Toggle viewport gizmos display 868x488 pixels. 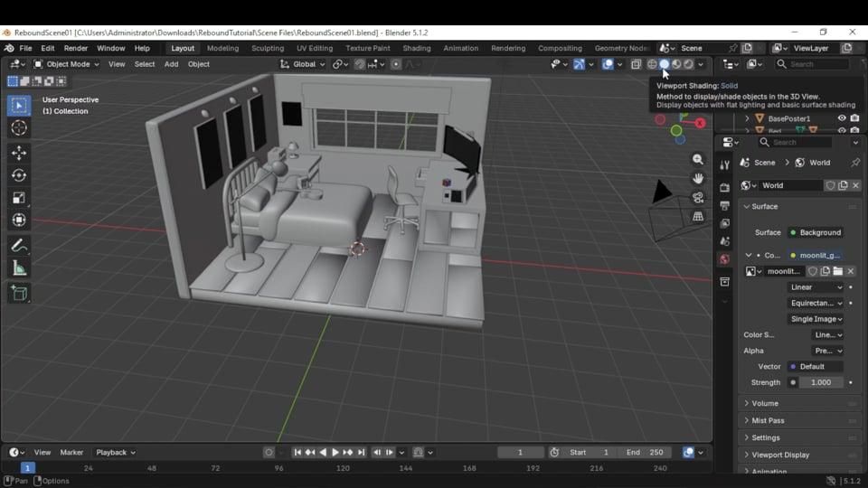[x=579, y=64]
